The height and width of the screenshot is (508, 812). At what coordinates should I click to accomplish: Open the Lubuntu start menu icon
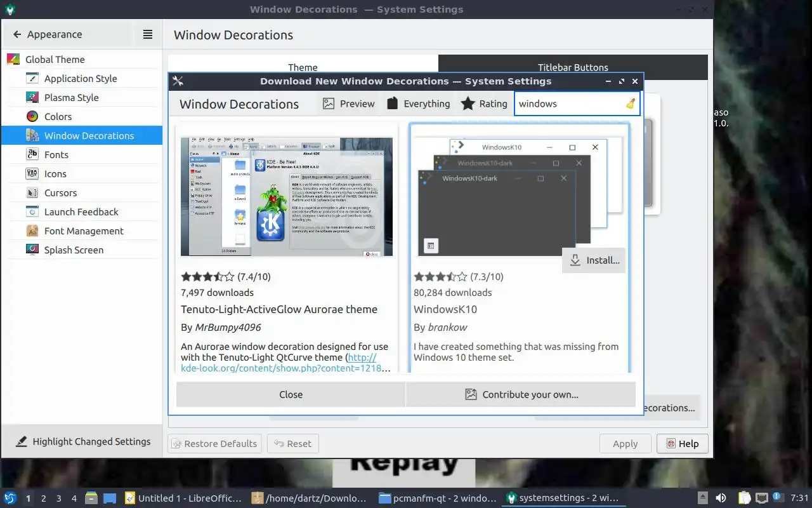pos(10,498)
